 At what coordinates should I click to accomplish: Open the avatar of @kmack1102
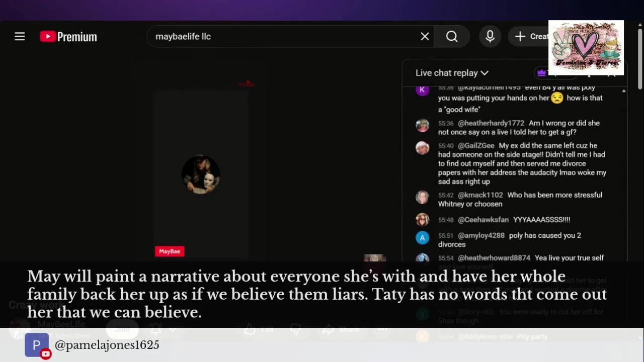pos(422,197)
